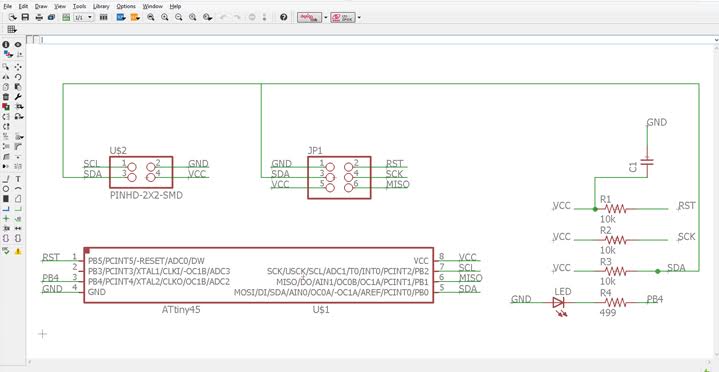Image resolution: width=719 pixels, height=372 pixels.
Task: Expand the Design Link dropdown arrow
Action: [326, 17]
